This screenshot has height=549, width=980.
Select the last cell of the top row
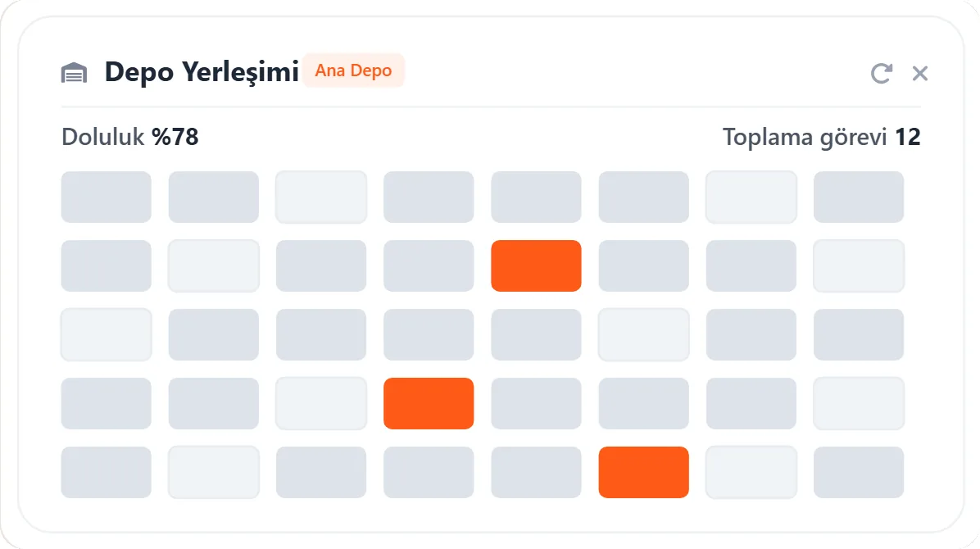click(859, 197)
